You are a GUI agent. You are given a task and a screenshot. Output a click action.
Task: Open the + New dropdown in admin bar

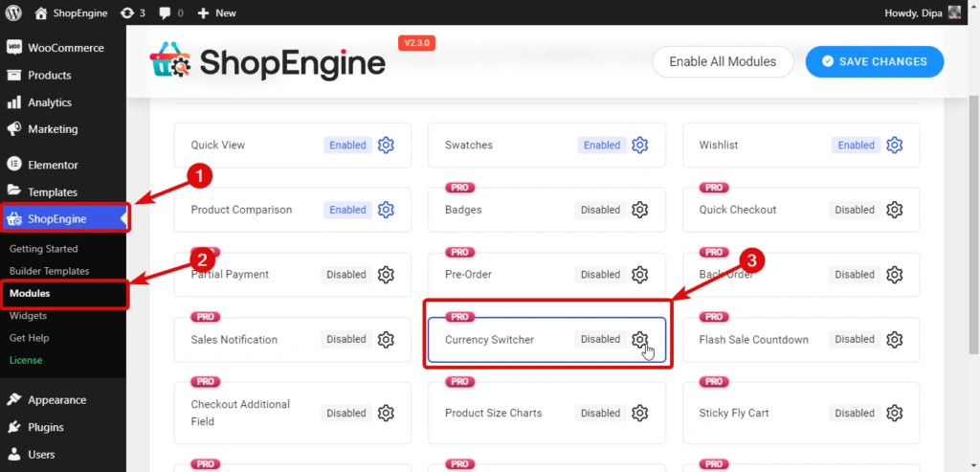217,13
